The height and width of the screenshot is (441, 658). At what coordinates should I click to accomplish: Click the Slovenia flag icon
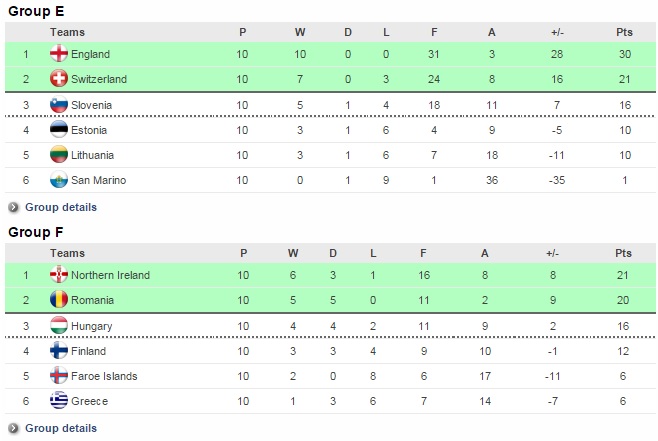pyautogui.click(x=58, y=105)
